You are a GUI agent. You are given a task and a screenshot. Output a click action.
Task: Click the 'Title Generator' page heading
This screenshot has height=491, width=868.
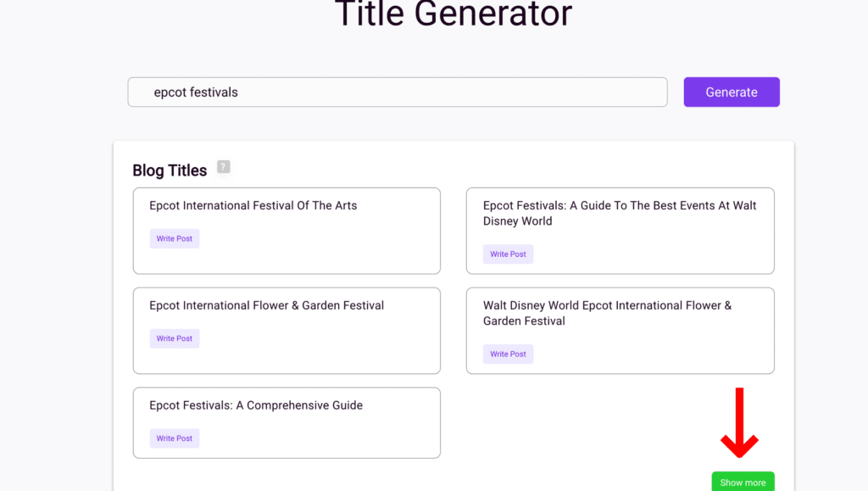click(453, 14)
